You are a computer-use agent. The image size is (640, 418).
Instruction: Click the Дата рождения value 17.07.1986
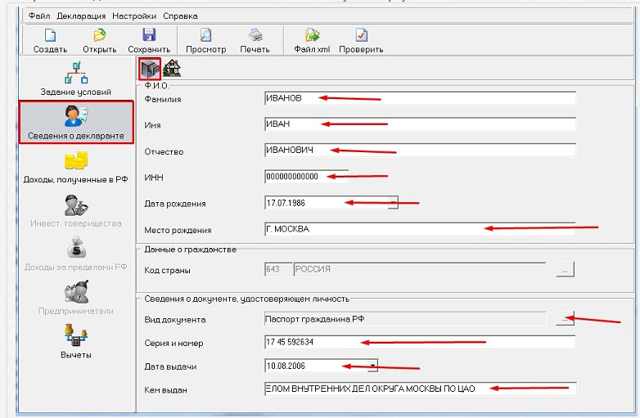click(286, 203)
